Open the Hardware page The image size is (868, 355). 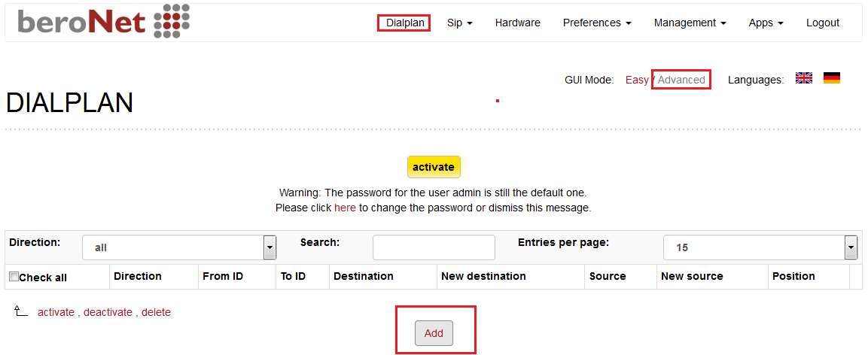pyautogui.click(x=518, y=23)
